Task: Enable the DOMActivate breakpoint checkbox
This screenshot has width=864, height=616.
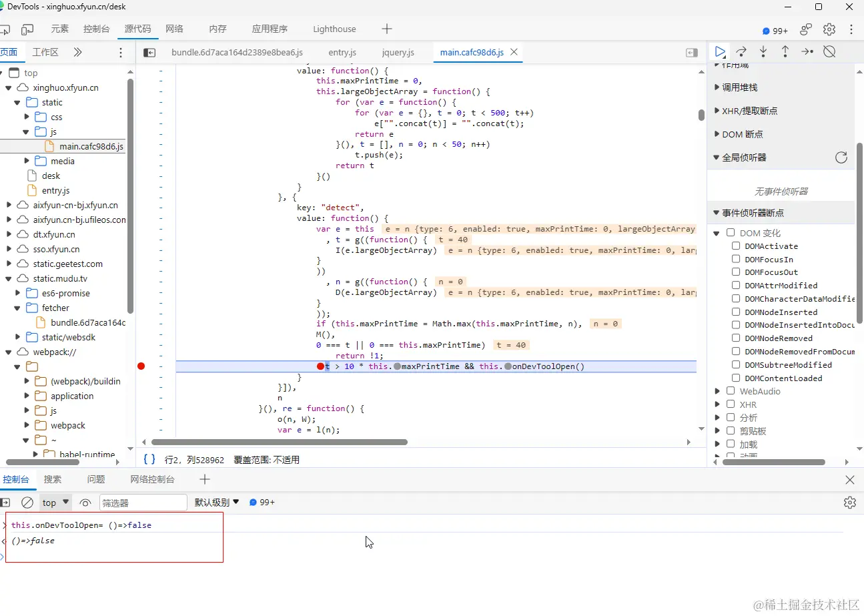Action: [736, 246]
